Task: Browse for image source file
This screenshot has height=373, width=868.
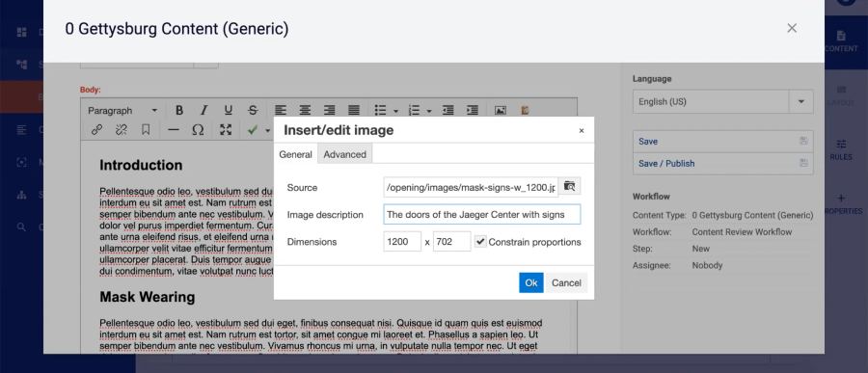Action: click(570, 187)
